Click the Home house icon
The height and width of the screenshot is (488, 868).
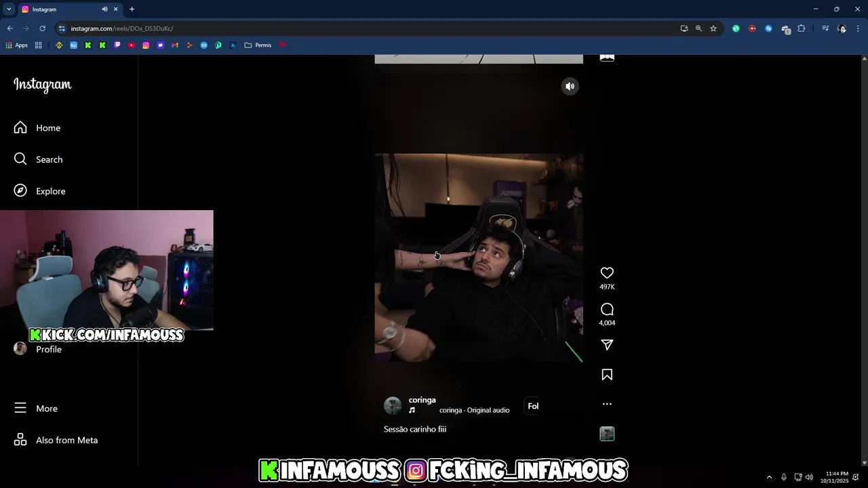(x=20, y=127)
